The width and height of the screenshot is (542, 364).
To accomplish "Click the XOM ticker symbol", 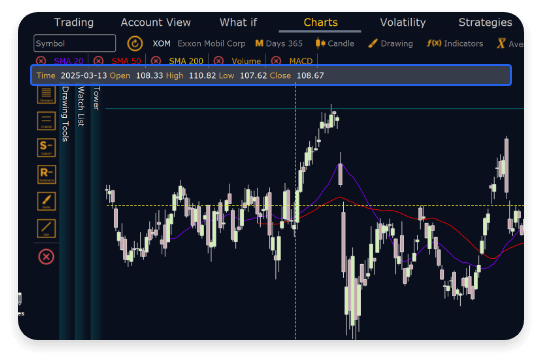I will [161, 44].
